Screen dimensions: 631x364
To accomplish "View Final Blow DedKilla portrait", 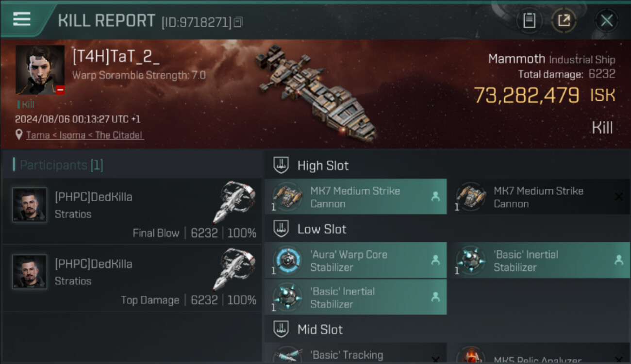I will 30,205.
